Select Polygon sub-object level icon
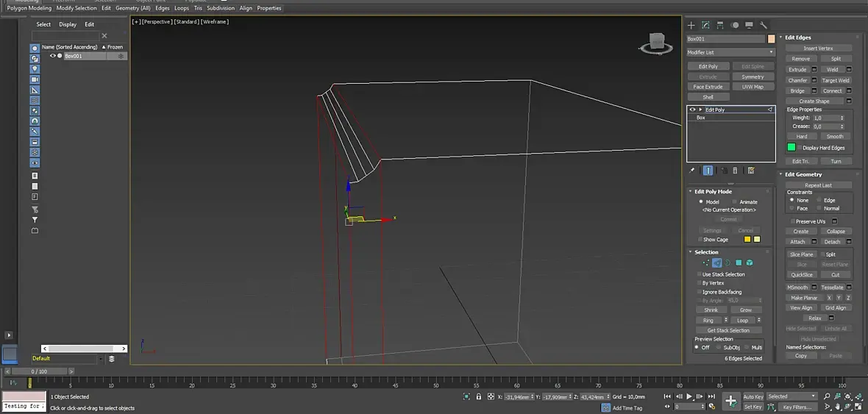Screen dimensions: 868x414 (739, 263)
